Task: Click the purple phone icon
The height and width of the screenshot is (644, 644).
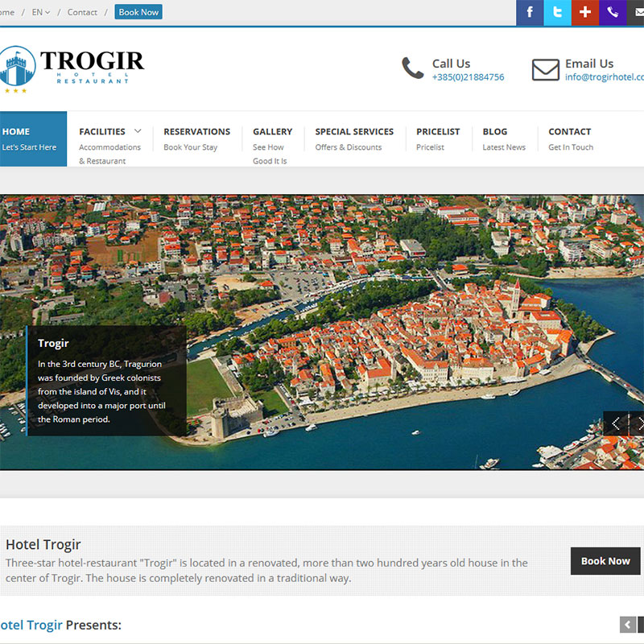Action: 613,13
